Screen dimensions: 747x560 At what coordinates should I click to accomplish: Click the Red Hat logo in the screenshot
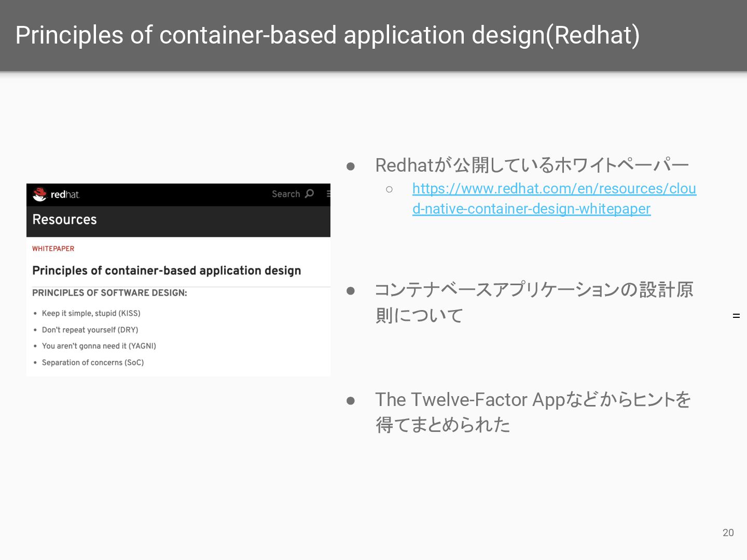[56, 194]
